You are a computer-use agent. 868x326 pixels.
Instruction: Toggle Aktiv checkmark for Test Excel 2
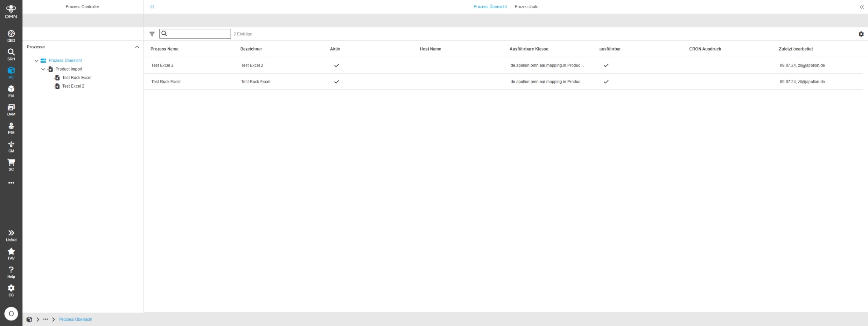[x=336, y=65]
